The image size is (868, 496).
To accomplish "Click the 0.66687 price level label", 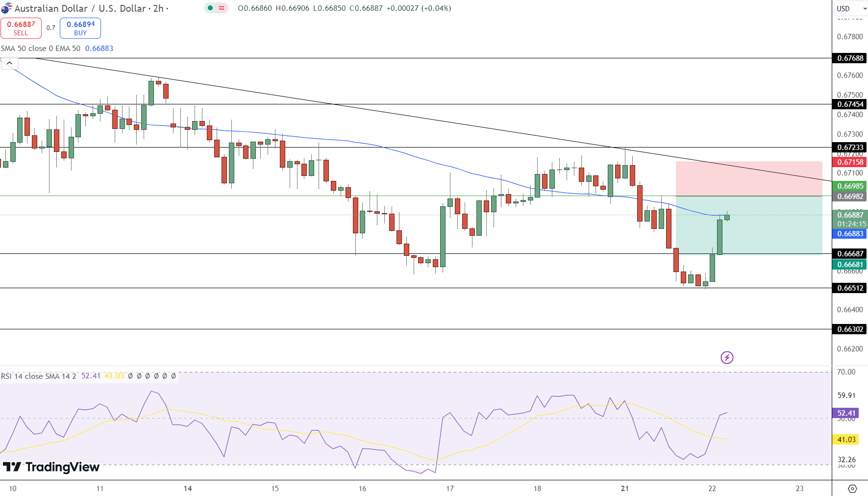I will tap(850, 254).
